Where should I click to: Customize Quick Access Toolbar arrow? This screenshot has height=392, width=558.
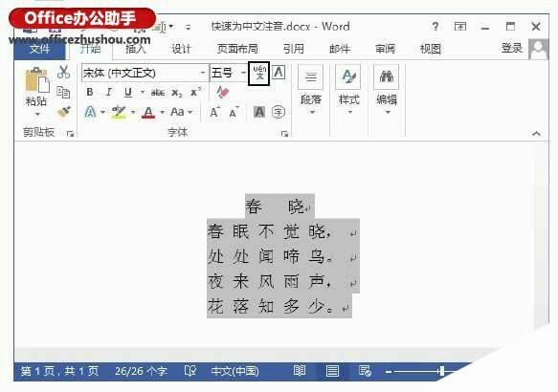point(188,27)
